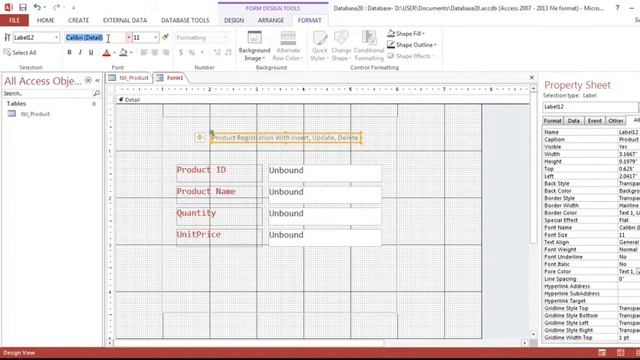Switch to the ARRANGE tab
Screen dimensions: 640x360
tap(271, 20)
